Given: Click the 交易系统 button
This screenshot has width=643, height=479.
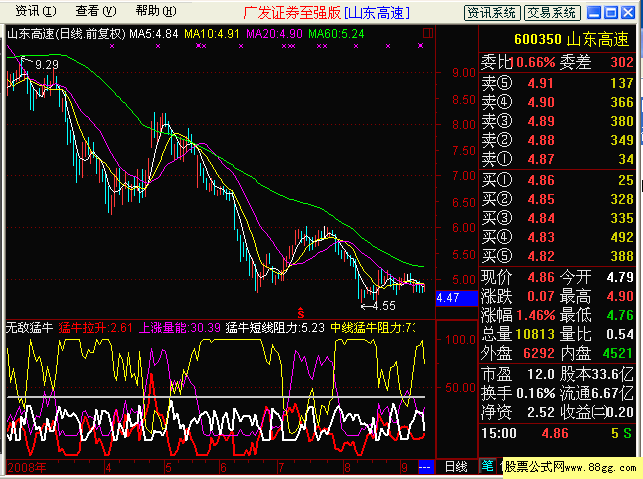Looking at the screenshot, I should point(552,13).
